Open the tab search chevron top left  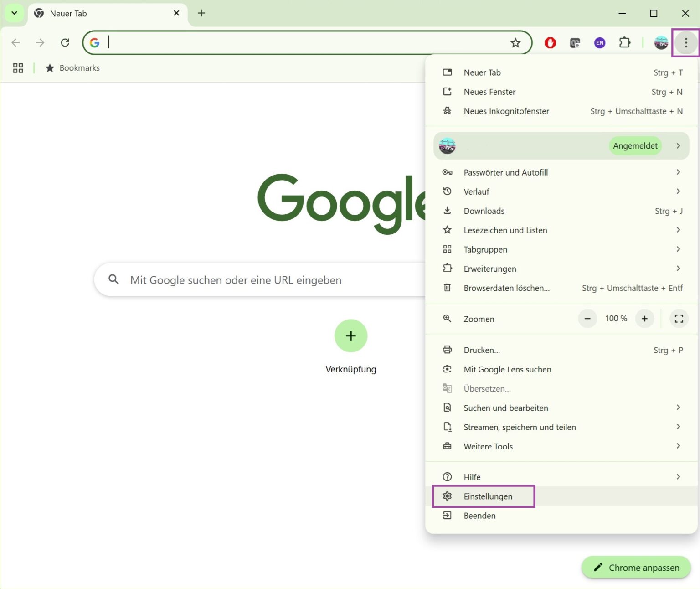click(14, 13)
